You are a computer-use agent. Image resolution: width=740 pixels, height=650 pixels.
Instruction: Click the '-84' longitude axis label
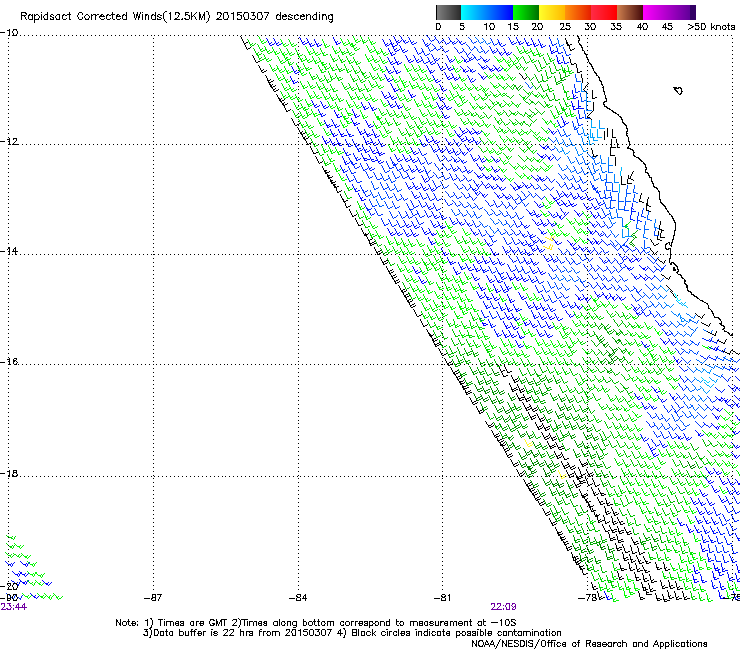pos(298,598)
